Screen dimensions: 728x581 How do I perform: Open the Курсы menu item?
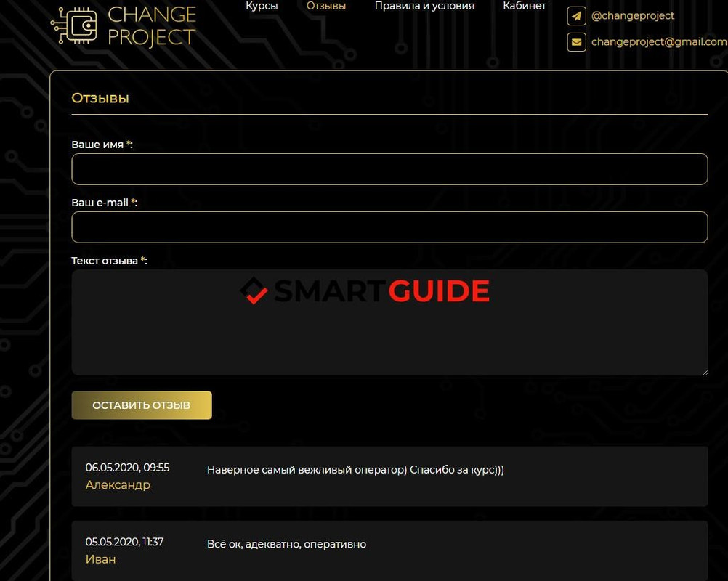(262, 6)
